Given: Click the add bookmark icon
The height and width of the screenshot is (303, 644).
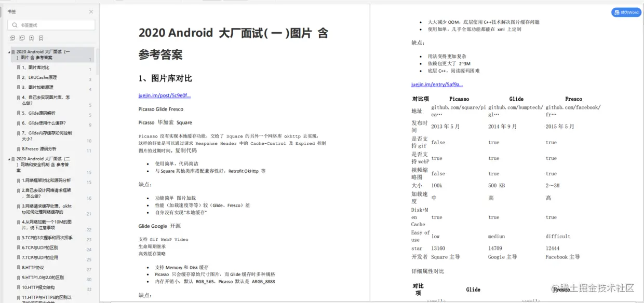Looking at the screenshot, I should (31, 38).
